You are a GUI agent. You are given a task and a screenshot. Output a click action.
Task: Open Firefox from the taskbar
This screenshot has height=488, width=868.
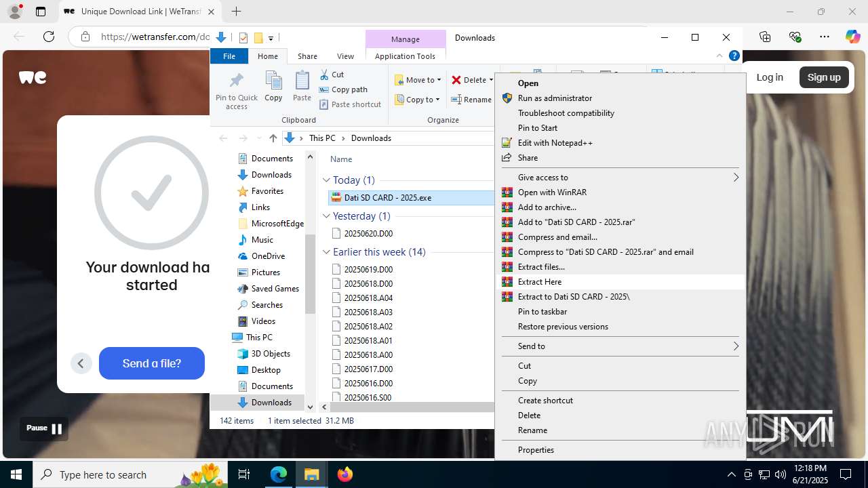pyautogui.click(x=345, y=474)
